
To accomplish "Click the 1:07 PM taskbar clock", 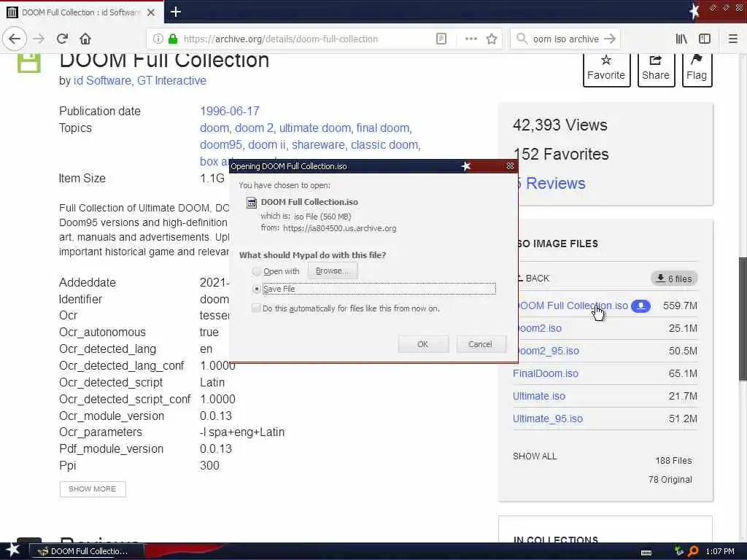I will (x=719, y=551).
